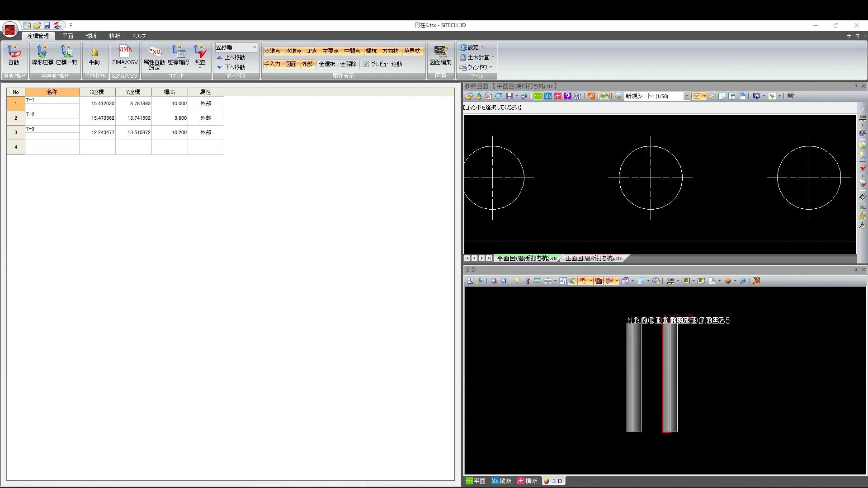The width and height of the screenshot is (868, 488).
Task: Click the 外部 filter button
Action: [x=307, y=64]
